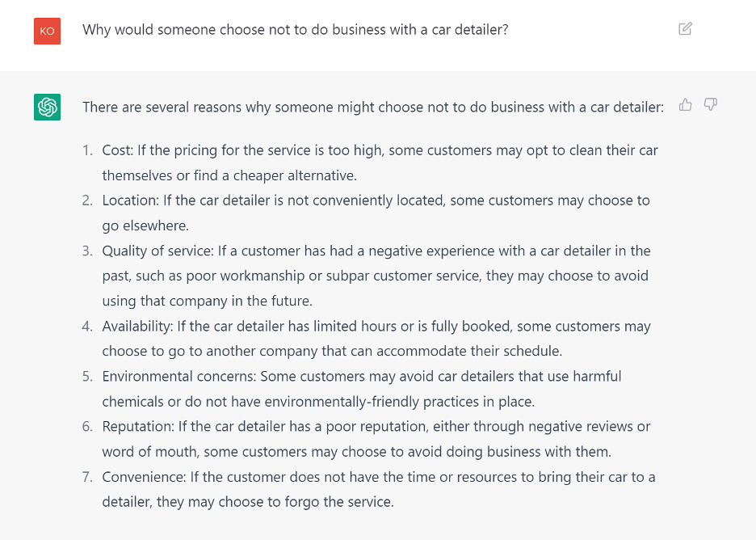Image resolution: width=756 pixels, height=540 pixels.
Task: Click the Reputation list item text
Action: point(376,439)
